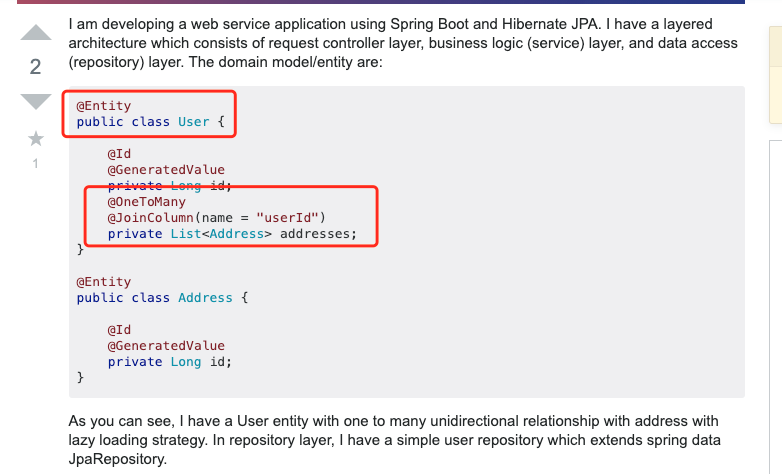Favorite the question using the star icon
The width and height of the screenshot is (782, 474).
tap(35, 138)
